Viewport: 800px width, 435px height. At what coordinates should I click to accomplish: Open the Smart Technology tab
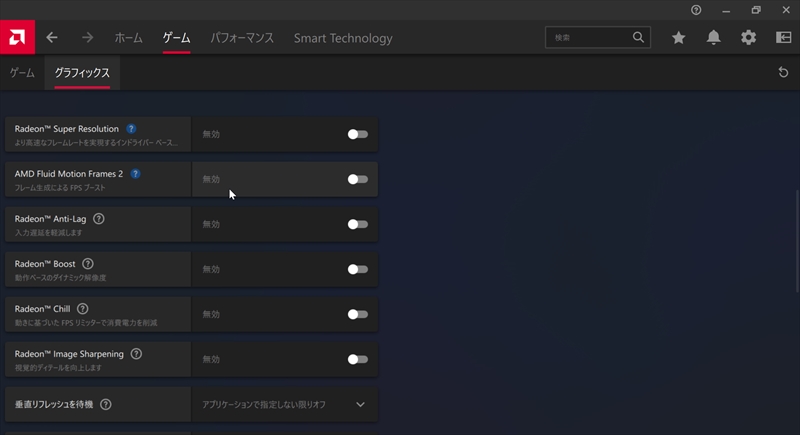pos(343,38)
